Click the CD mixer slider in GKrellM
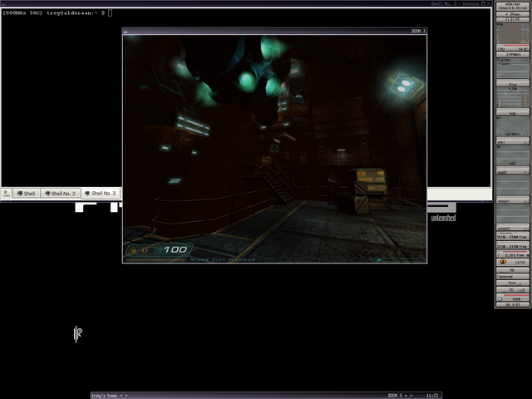The image size is (532, 399). click(513, 290)
